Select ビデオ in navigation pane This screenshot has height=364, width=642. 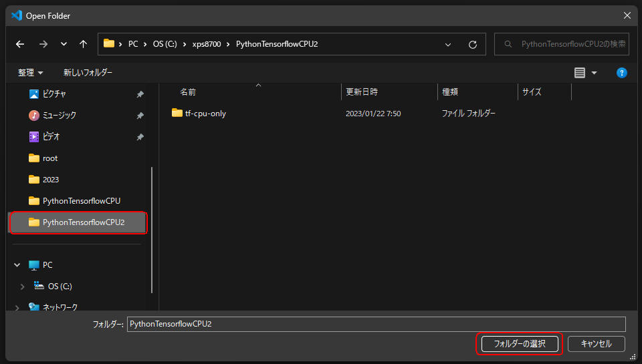click(x=51, y=137)
